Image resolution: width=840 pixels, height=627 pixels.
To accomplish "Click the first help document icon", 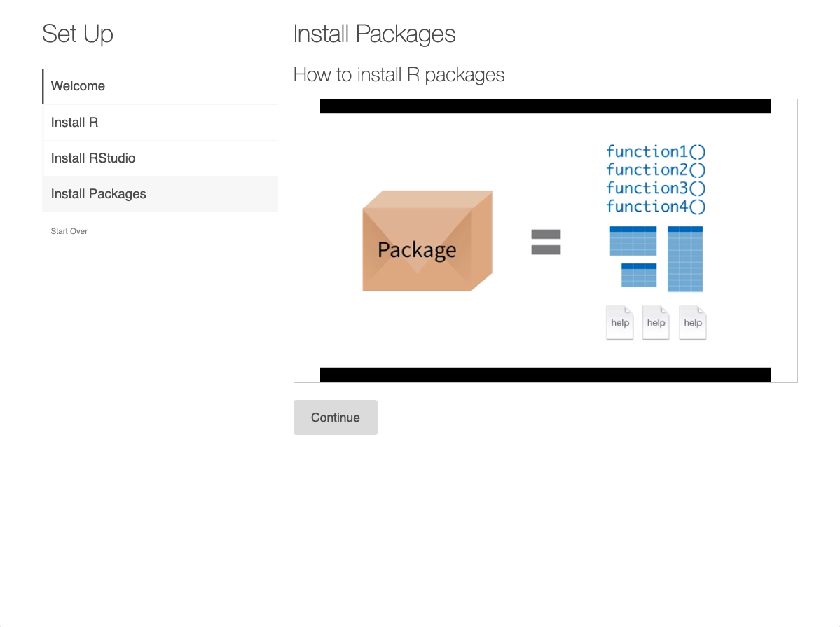I will pos(619,322).
